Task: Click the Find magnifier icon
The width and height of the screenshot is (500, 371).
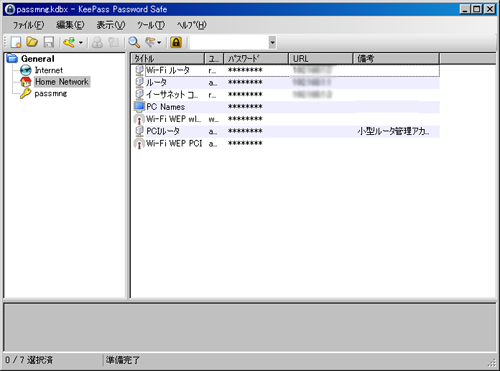Action: coord(134,42)
